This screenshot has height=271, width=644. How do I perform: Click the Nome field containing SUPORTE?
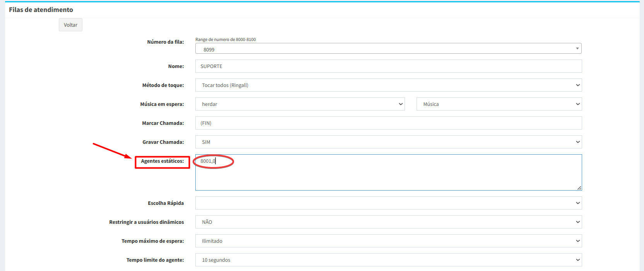[388, 66]
